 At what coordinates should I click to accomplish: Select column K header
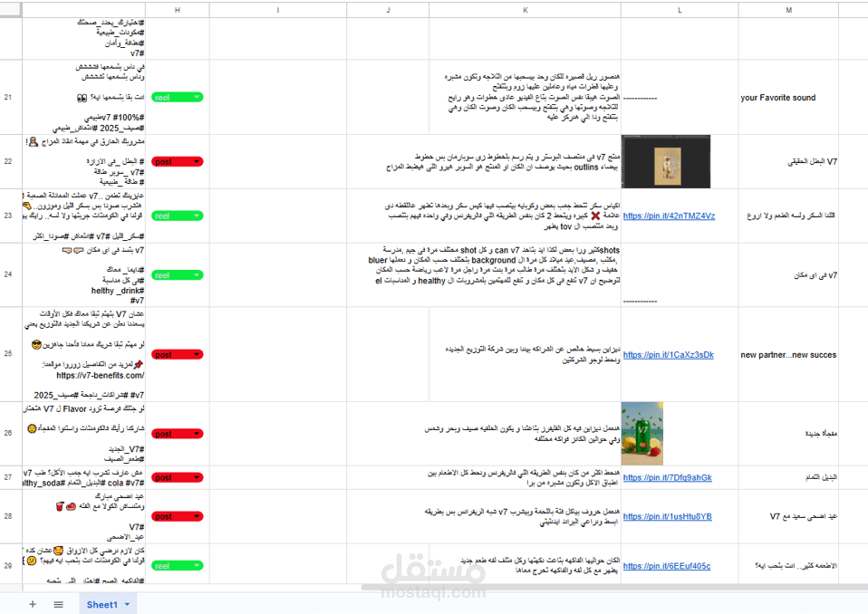[x=525, y=10]
